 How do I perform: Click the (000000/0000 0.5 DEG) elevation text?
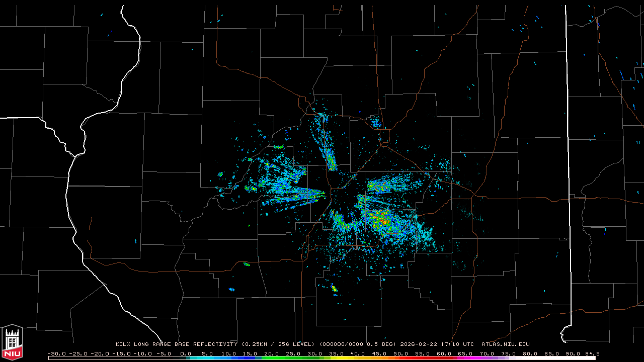point(357,344)
